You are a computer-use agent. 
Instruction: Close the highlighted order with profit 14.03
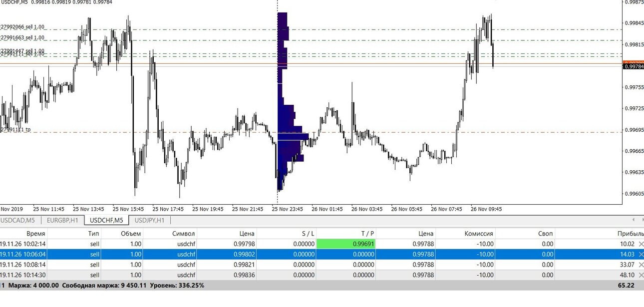tap(641, 255)
